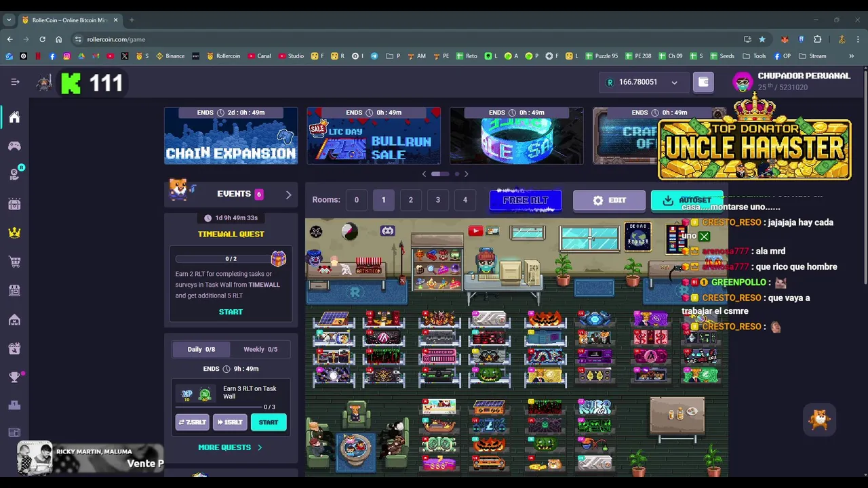868x488 pixels.
Task: Open the RLT balance currency dropdown
Action: coord(643,82)
